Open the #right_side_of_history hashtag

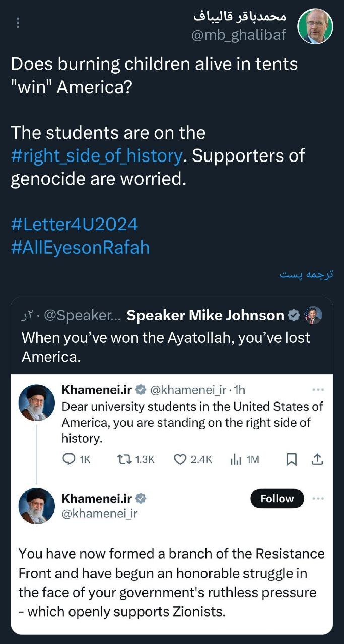[x=97, y=156]
